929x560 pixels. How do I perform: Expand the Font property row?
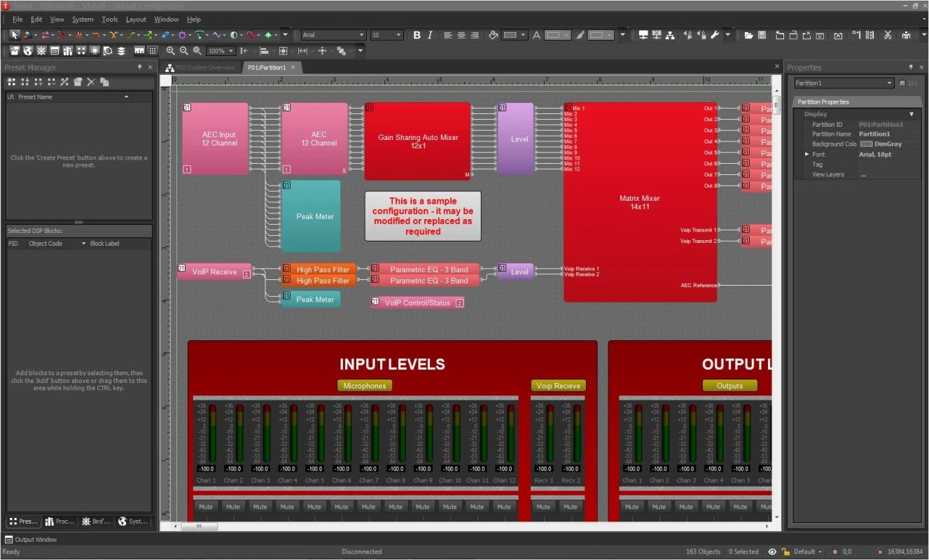pos(806,154)
